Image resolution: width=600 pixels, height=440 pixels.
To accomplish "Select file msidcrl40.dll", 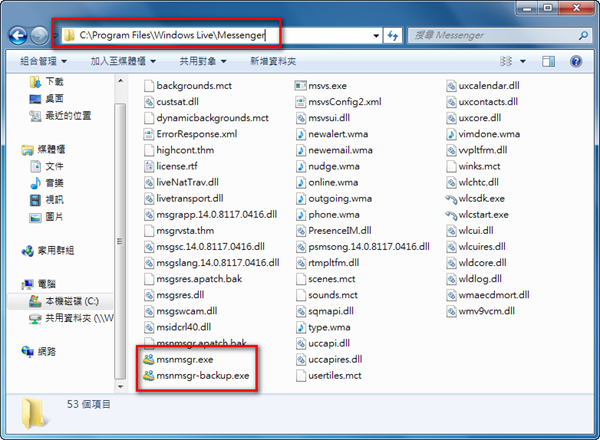I will [177, 328].
